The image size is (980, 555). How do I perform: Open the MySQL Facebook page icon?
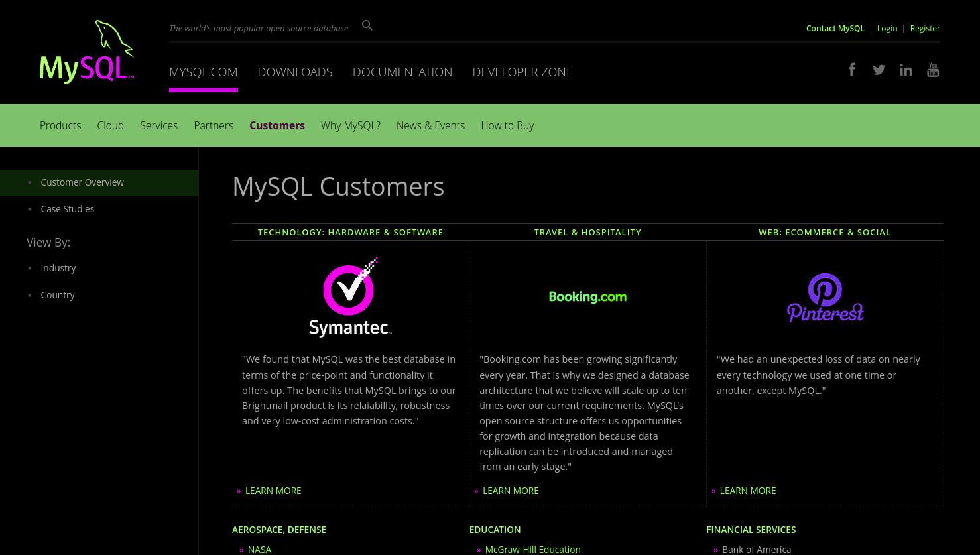pyautogui.click(x=853, y=70)
